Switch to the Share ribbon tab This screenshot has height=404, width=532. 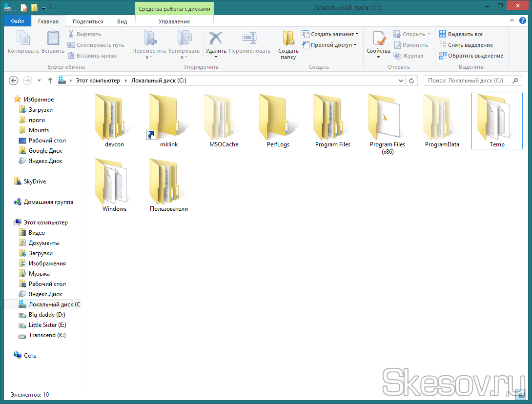(88, 21)
